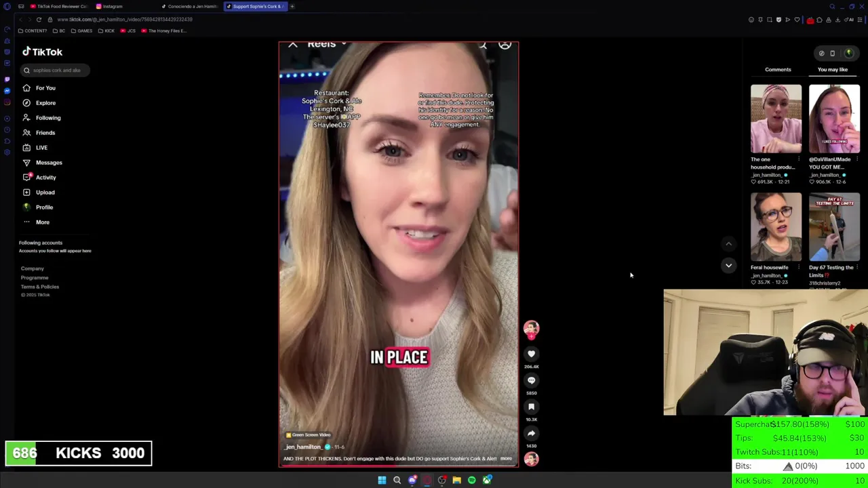Go to the Following feed
Image resolution: width=868 pixels, height=488 pixels.
click(41, 118)
